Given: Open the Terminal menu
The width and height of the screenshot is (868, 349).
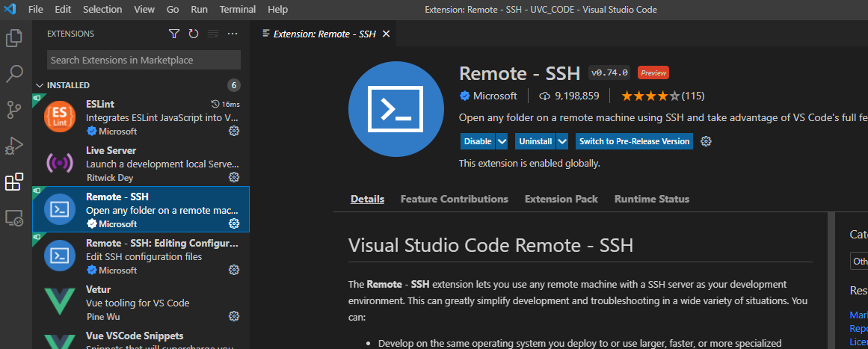Looking at the screenshot, I should pos(238,10).
